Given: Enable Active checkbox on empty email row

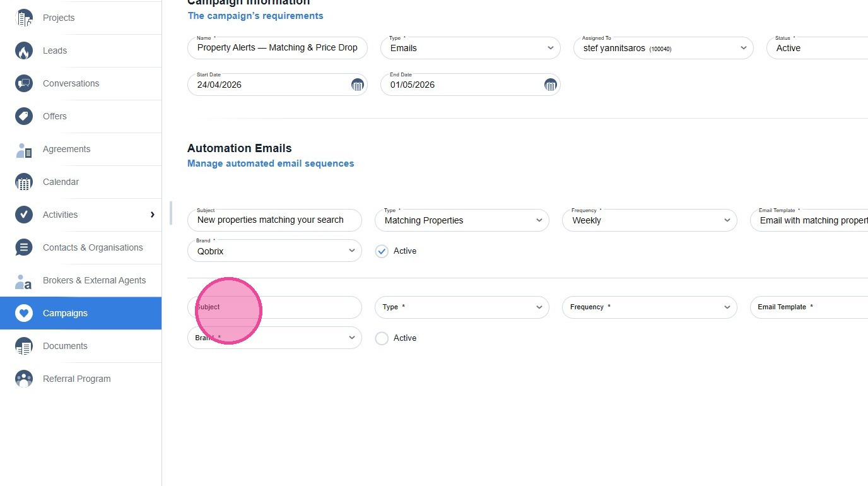Looking at the screenshot, I should (x=382, y=338).
